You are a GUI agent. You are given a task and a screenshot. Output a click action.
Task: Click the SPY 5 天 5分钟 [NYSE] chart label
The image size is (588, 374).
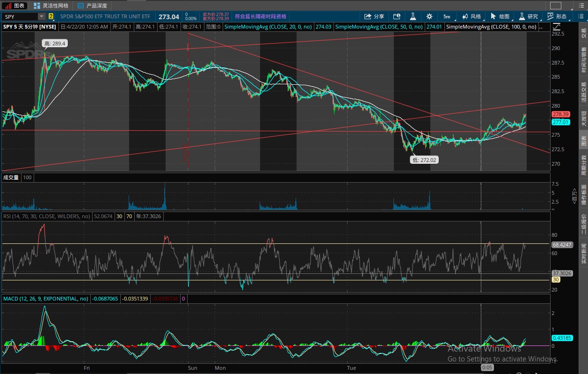tap(29, 27)
